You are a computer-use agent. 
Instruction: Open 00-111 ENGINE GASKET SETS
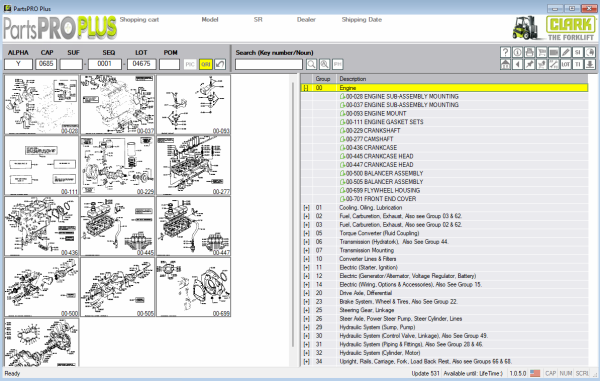click(x=382, y=122)
